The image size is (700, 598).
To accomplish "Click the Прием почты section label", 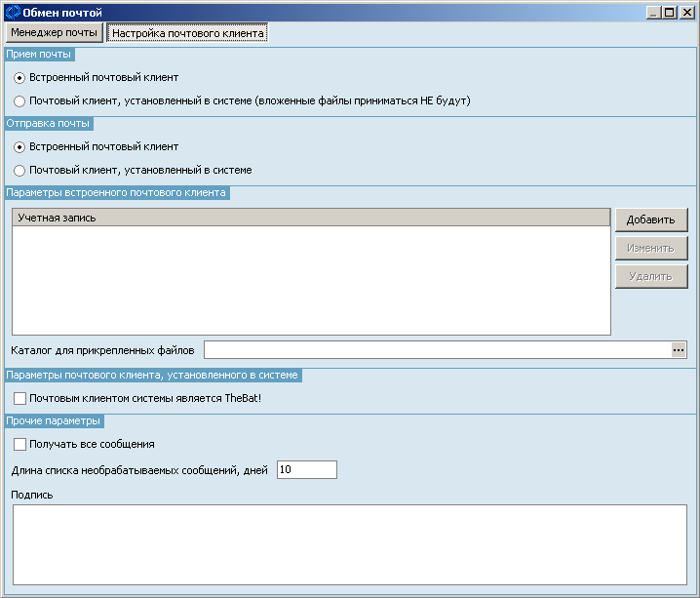I will 39,54.
